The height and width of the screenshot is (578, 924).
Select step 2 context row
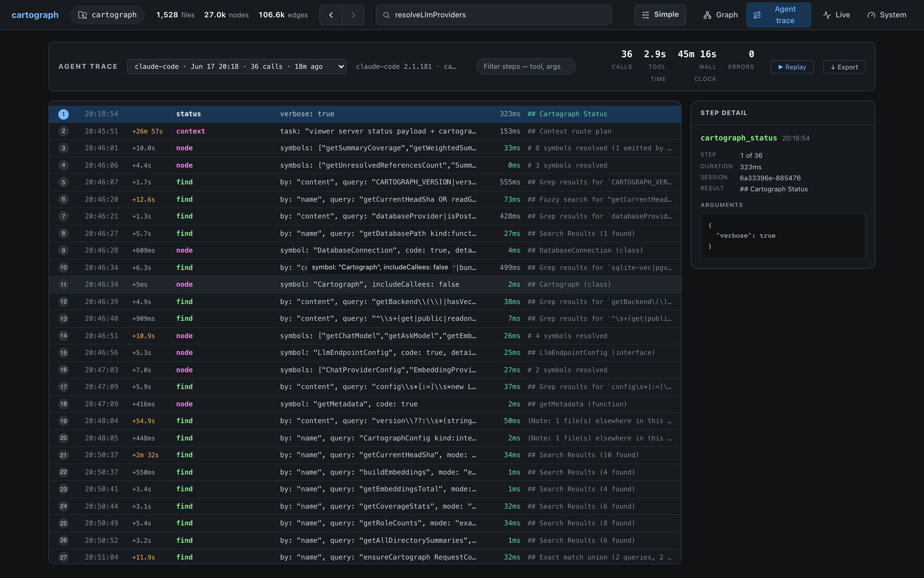tap(365, 131)
